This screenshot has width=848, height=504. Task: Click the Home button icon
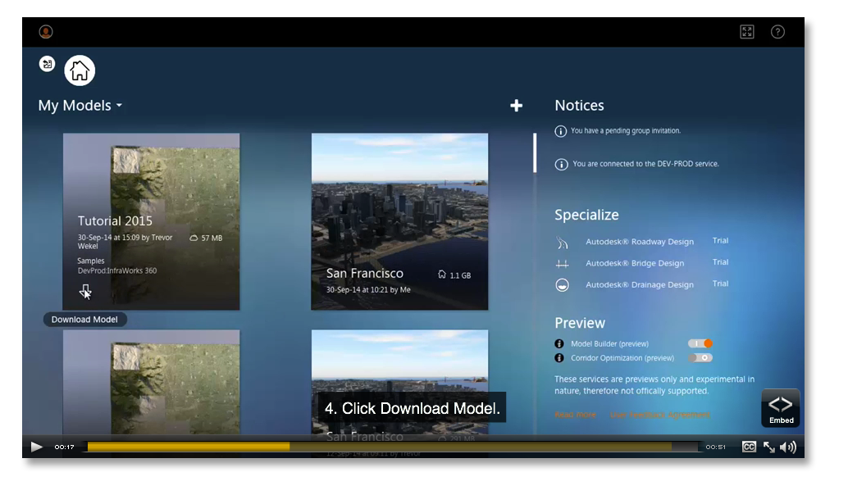coord(80,70)
